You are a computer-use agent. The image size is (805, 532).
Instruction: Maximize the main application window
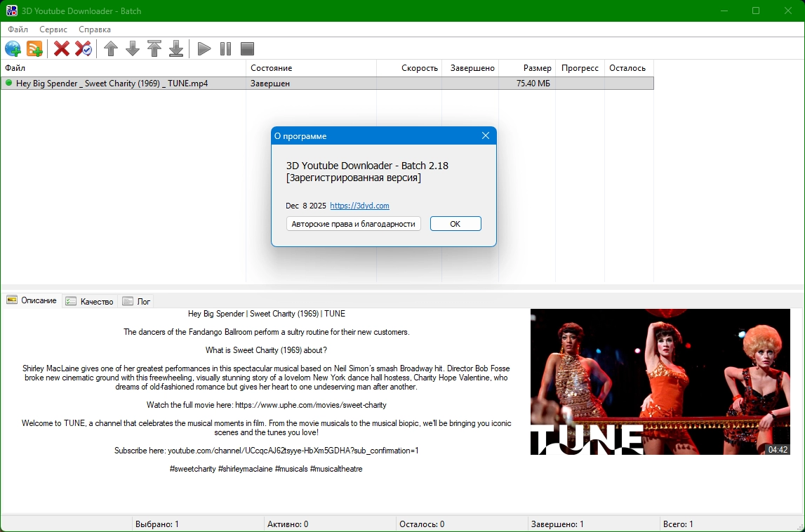756,11
